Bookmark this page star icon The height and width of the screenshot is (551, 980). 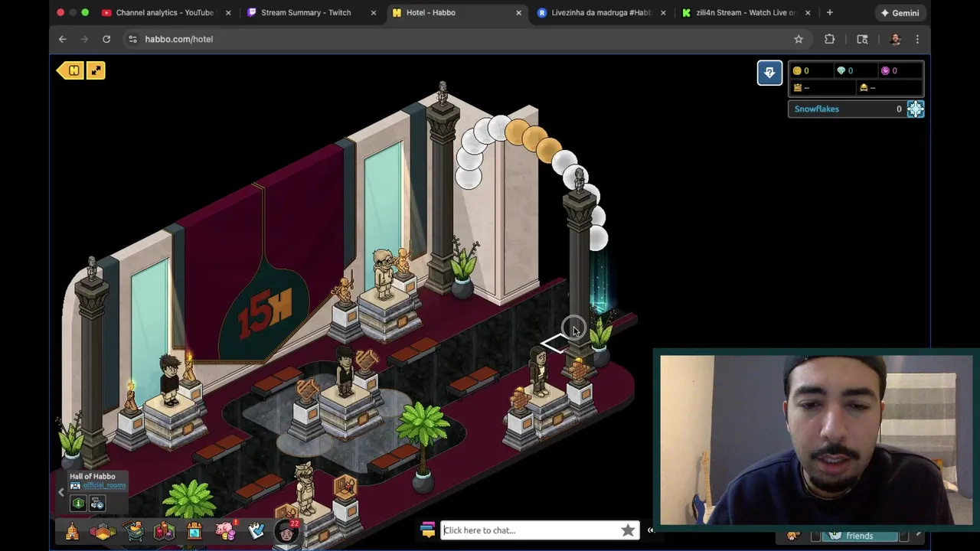point(799,39)
